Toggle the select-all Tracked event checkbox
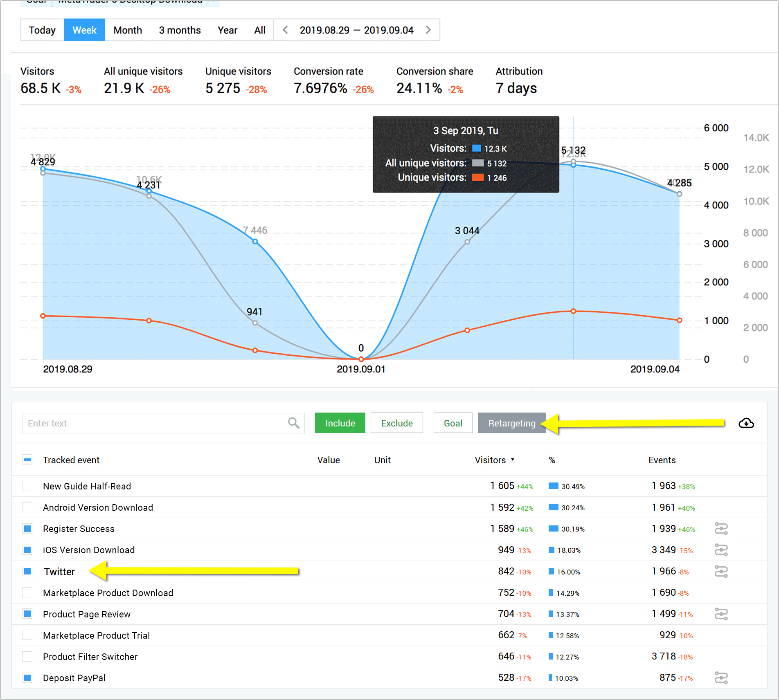779x700 pixels. 27,460
